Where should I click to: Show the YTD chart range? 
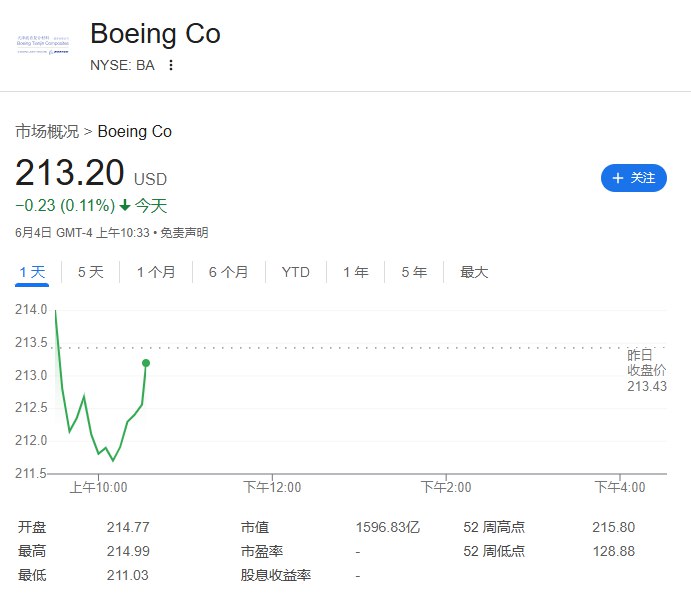pos(295,272)
